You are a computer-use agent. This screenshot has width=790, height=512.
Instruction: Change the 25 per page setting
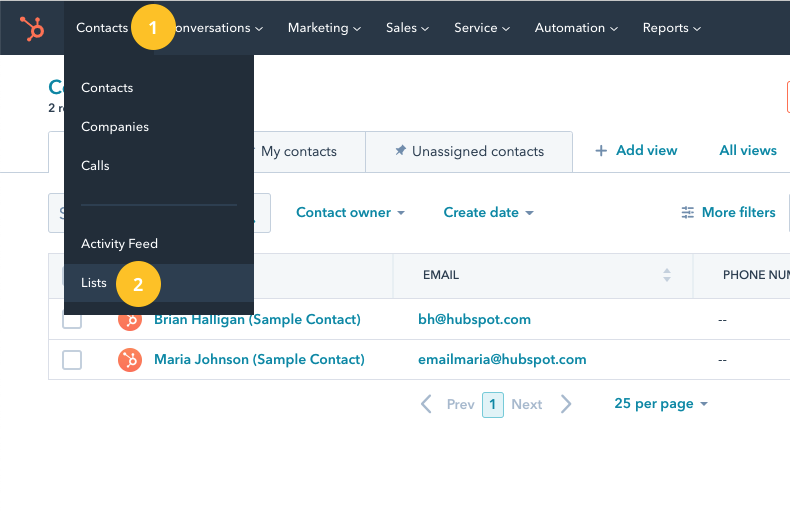coord(660,404)
